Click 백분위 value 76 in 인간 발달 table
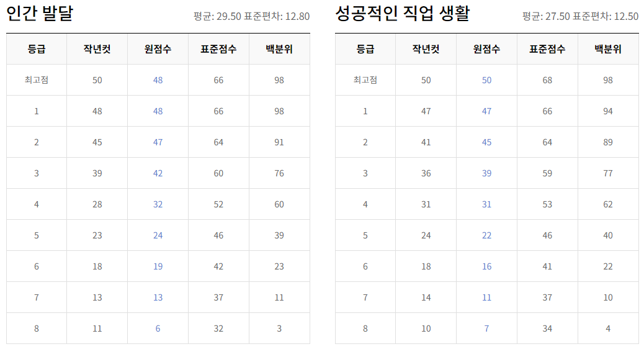 pyautogui.click(x=279, y=173)
